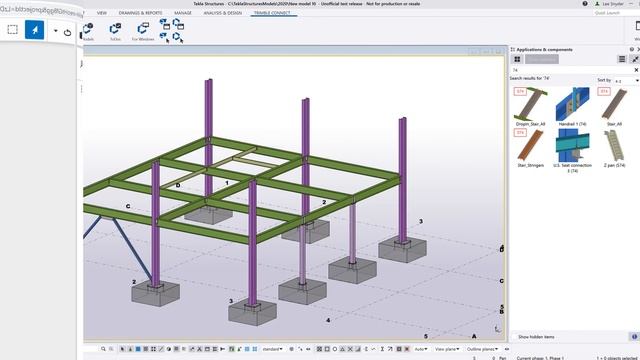Open the VIEW ribbon tab
Viewport: 640px width, 360px height.
(102, 13)
